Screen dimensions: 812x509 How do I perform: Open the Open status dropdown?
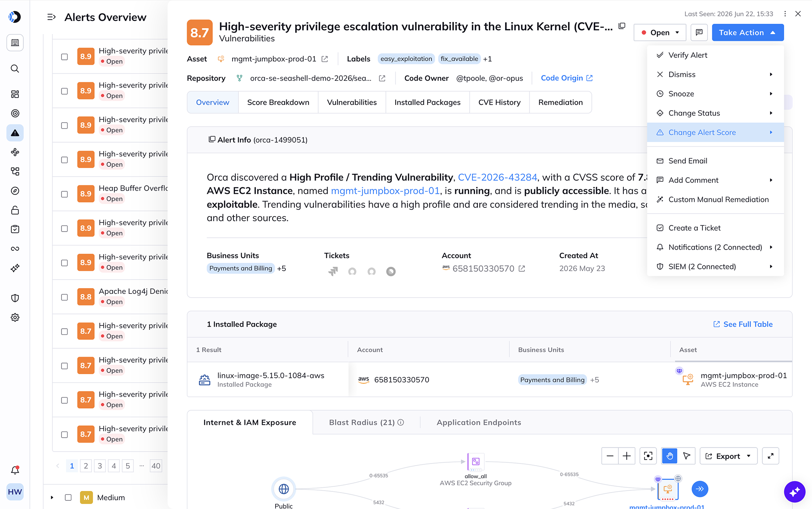659,32
